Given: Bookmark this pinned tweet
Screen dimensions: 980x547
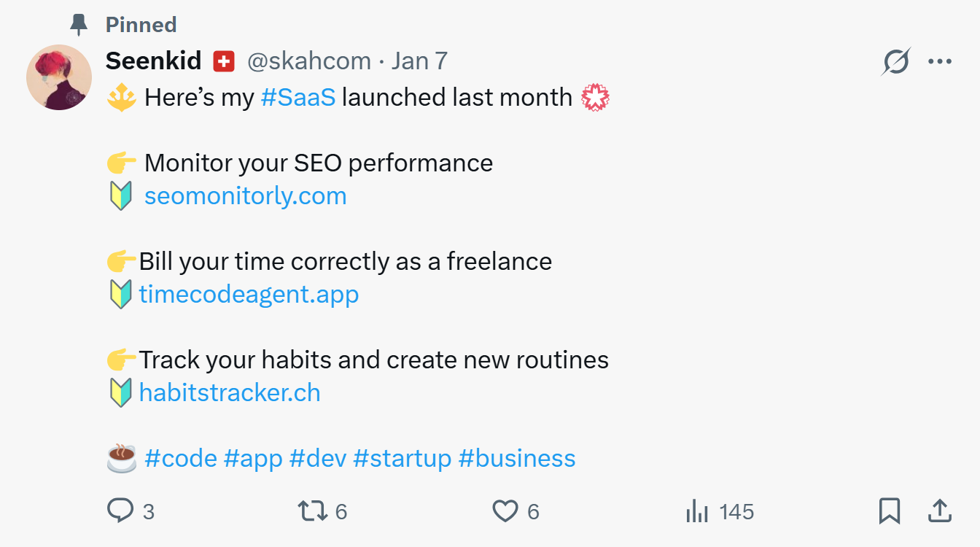Looking at the screenshot, I should pyautogui.click(x=889, y=511).
